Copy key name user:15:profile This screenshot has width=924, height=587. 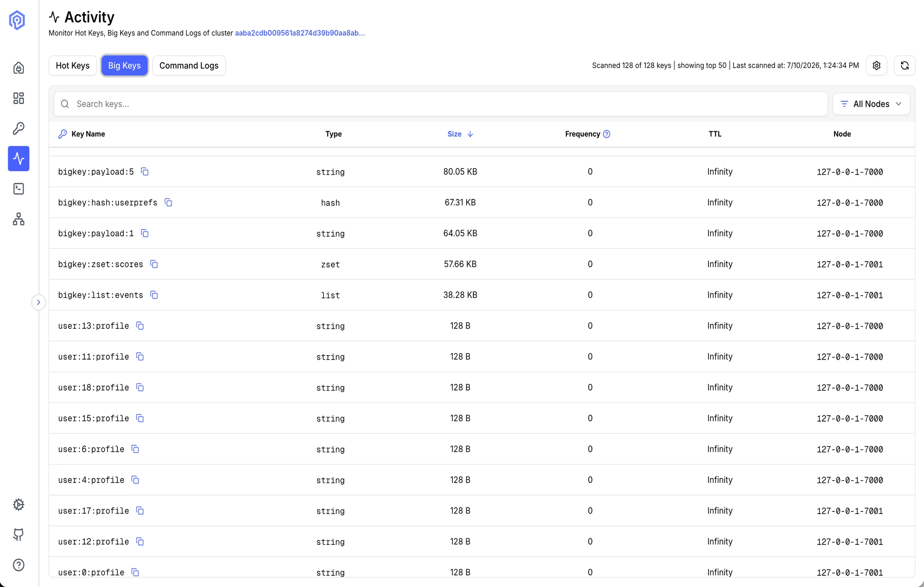[140, 418]
